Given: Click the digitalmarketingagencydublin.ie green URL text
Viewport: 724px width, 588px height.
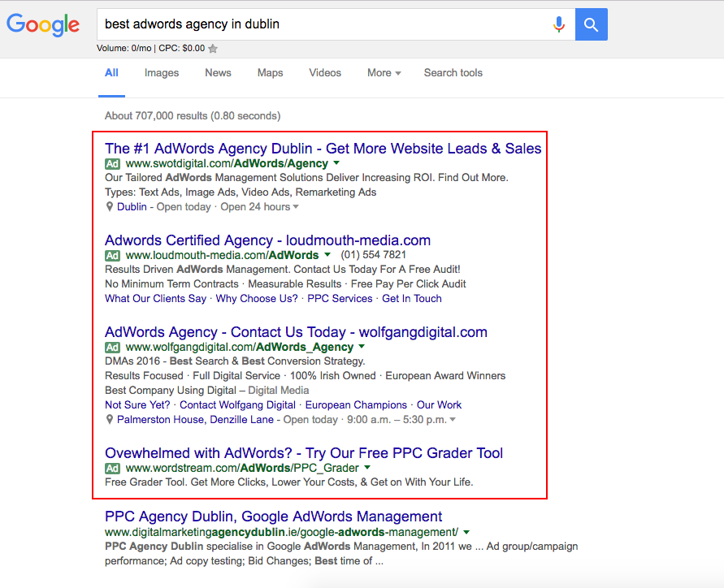Looking at the screenshot, I should [x=282, y=532].
